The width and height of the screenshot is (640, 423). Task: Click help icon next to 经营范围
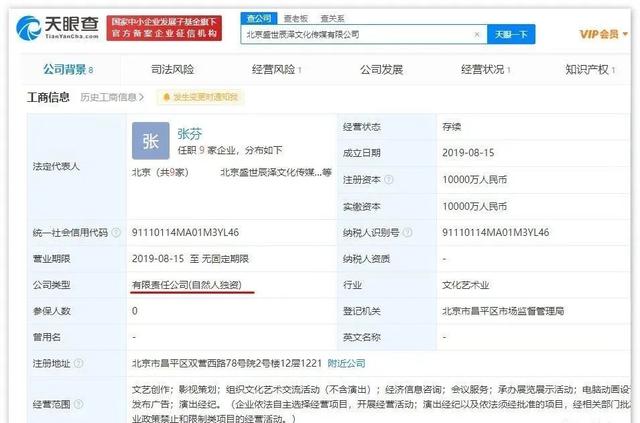pos(79,405)
